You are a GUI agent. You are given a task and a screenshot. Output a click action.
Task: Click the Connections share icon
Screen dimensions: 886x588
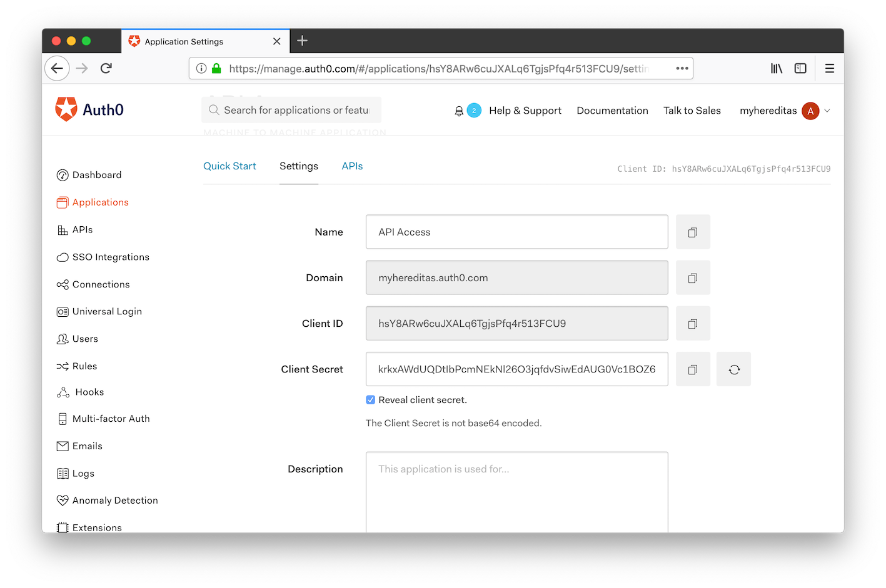click(63, 284)
